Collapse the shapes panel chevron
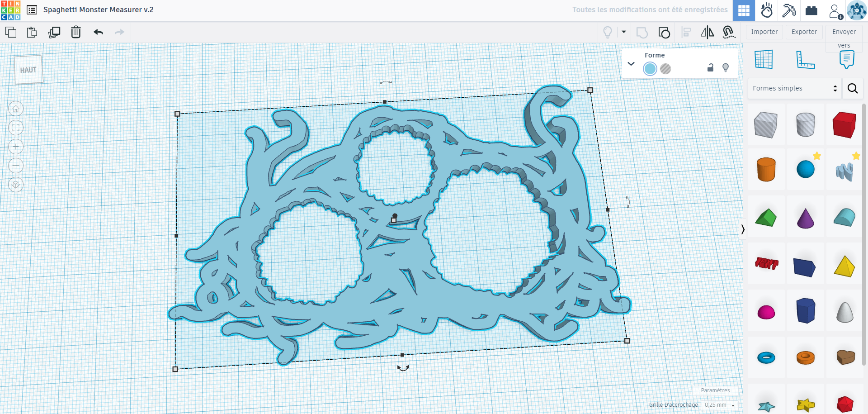 pos(743,229)
